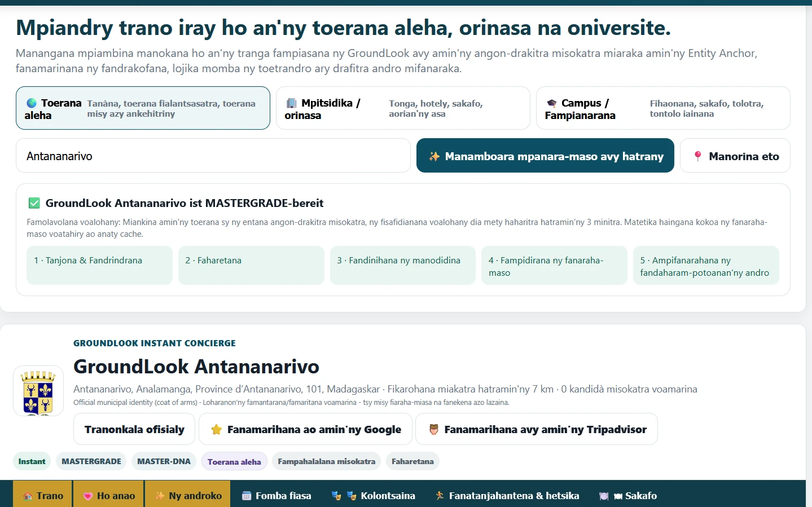
Task: Click the calendar icon beside Fomba fiasa
Action: tap(247, 496)
